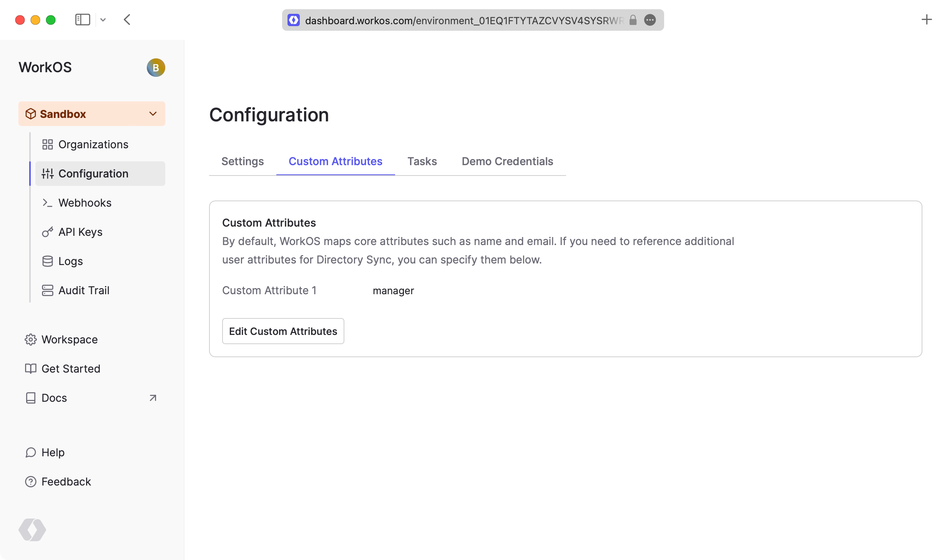This screenshot has height=560, width=947.
Task: Open Webhooks via terminal prompt icon
Action: pyautogui.click(x=47, y=203)
